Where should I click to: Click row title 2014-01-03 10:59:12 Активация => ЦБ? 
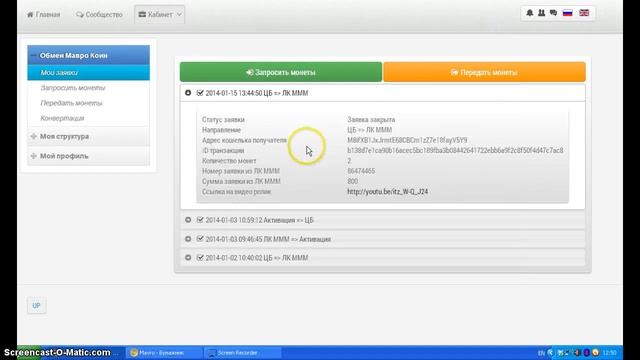click(260, 220)
